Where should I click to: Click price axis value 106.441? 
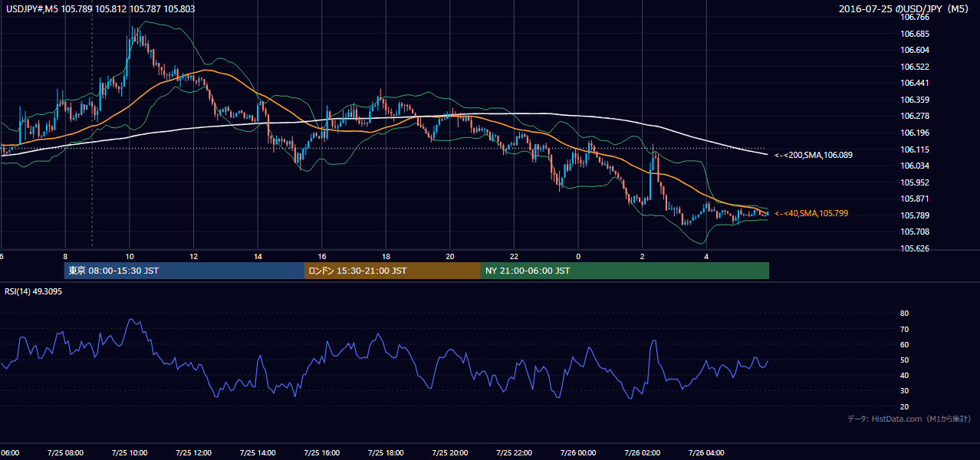(x=915, y=83)
